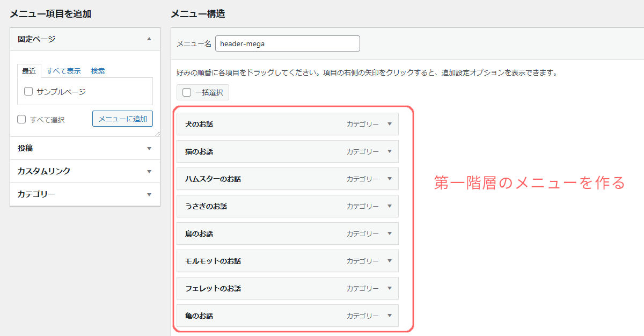Open the 検索 tab
Image resolution: width=644 pixels, height=336 pixels.
[x=98, y=71]
